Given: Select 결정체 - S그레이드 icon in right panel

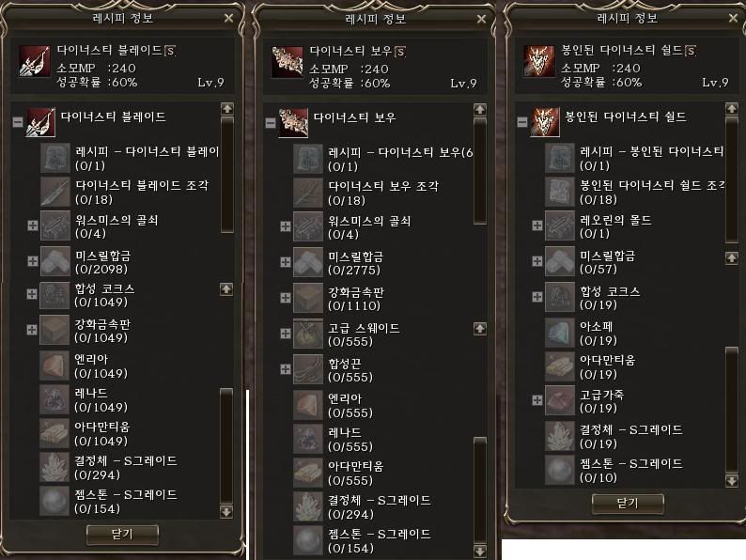Looking at the screenshot, I should point(560,436).
